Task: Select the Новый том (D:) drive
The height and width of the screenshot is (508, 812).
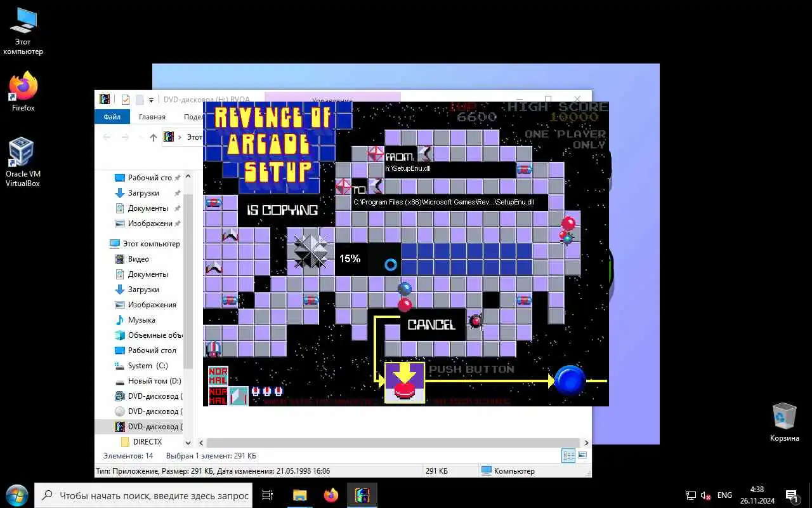Action: (148, 381)
